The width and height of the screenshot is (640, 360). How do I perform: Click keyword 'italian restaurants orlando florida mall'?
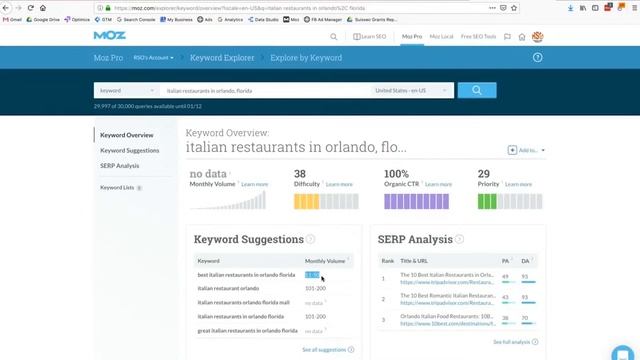(244, 302)
